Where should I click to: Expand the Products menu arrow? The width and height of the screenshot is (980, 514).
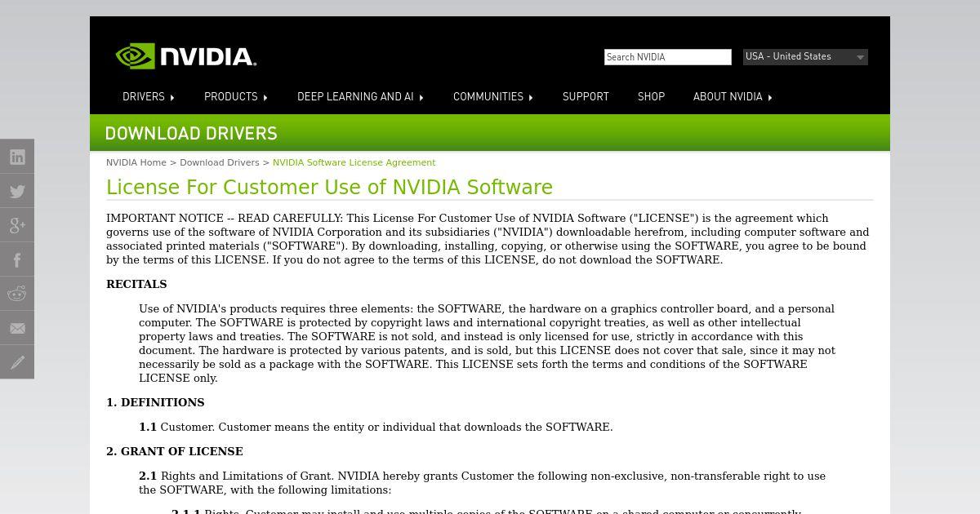265,98
